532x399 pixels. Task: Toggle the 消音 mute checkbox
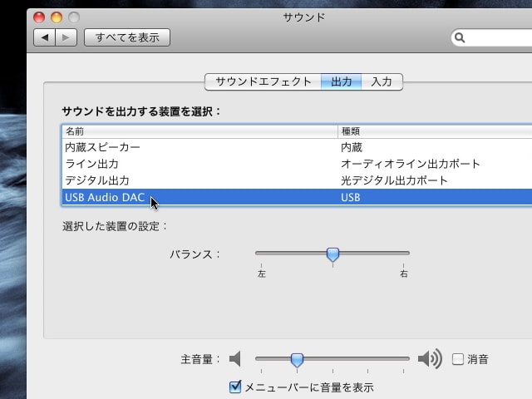[458, 359]
